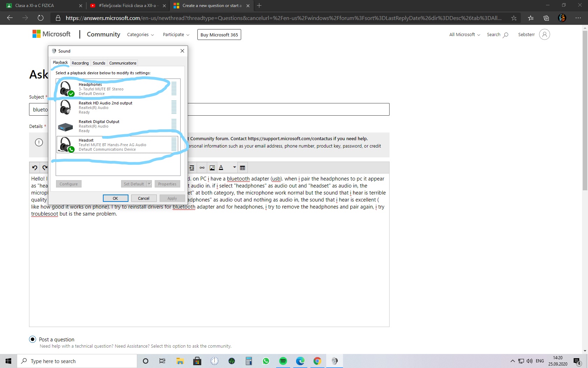588x368 pixels.
Task: Select Post a question radio button
Action: [x=33, y=339]
